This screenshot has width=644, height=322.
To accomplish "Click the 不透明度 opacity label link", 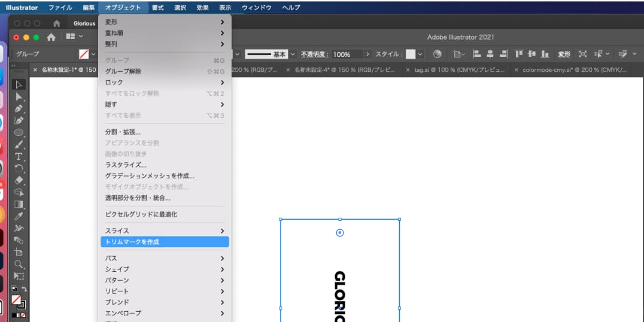I will coord(314,54).
